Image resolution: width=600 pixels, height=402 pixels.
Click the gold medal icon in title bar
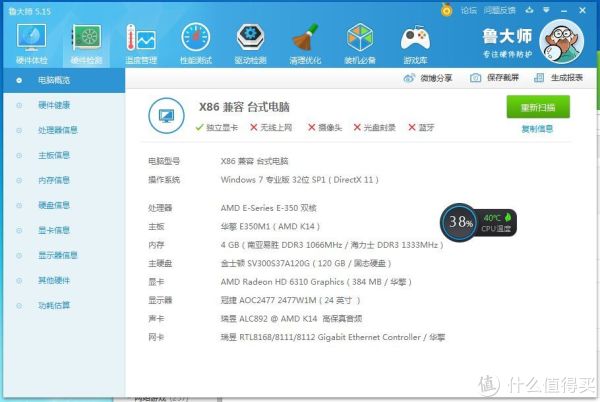click(447, 10)
